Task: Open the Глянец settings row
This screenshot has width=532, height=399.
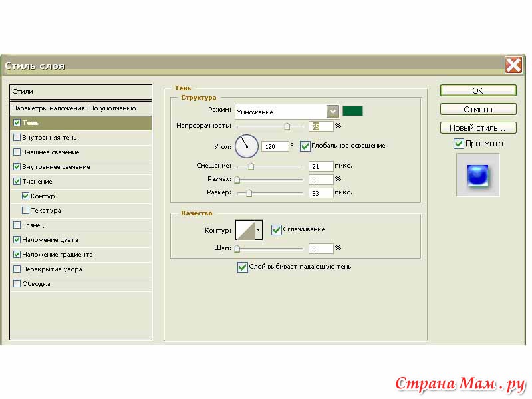Action: pos(80,225)
